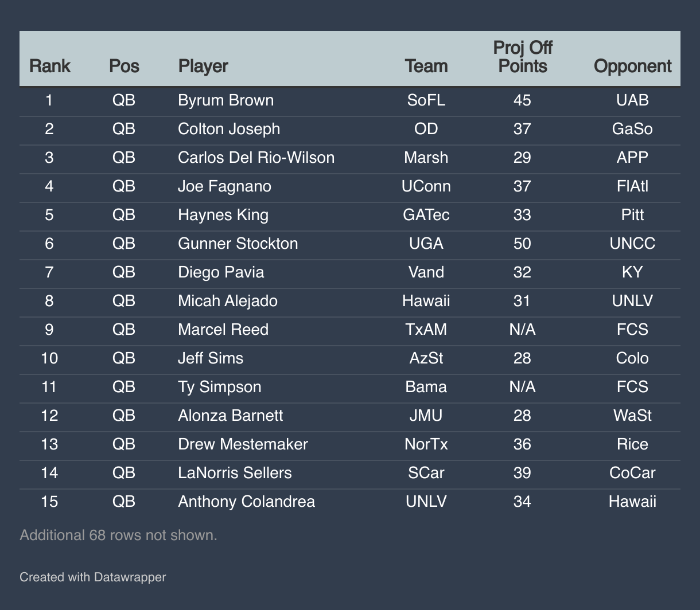Click the Pos column header
The height and width of the screenshot is (610, 700).
tap(124, 66)
